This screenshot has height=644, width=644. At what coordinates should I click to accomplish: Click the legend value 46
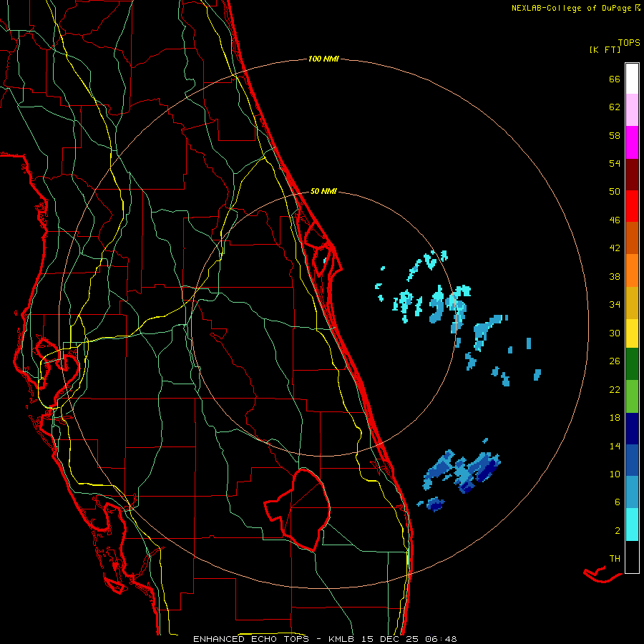(x=615, y=220)
